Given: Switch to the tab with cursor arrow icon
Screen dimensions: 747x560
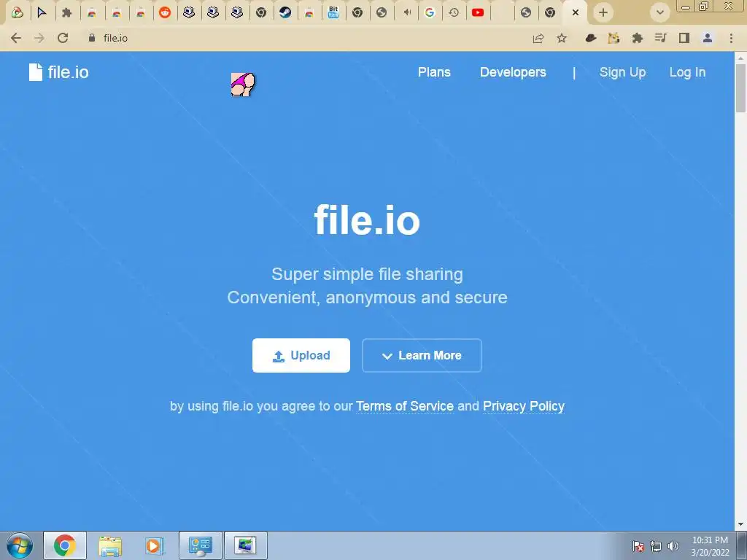Looking at the screenshot, I should pyautogui.click(x=42, y=13).
